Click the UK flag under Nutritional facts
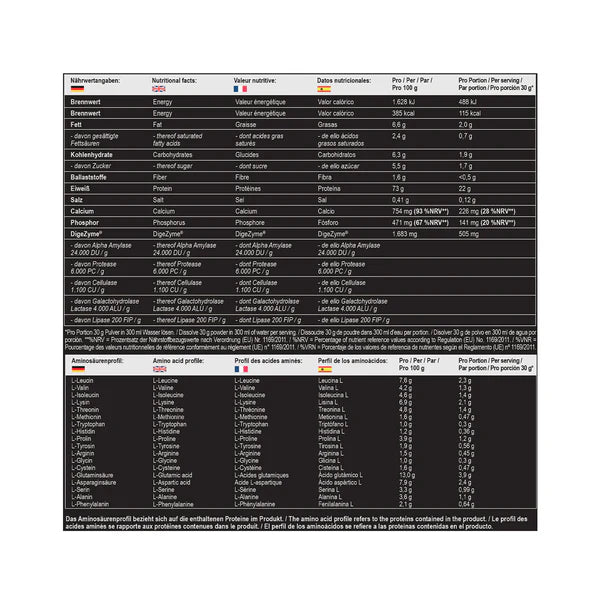This screenshot has height=600, width=600. tap(158, 89)
